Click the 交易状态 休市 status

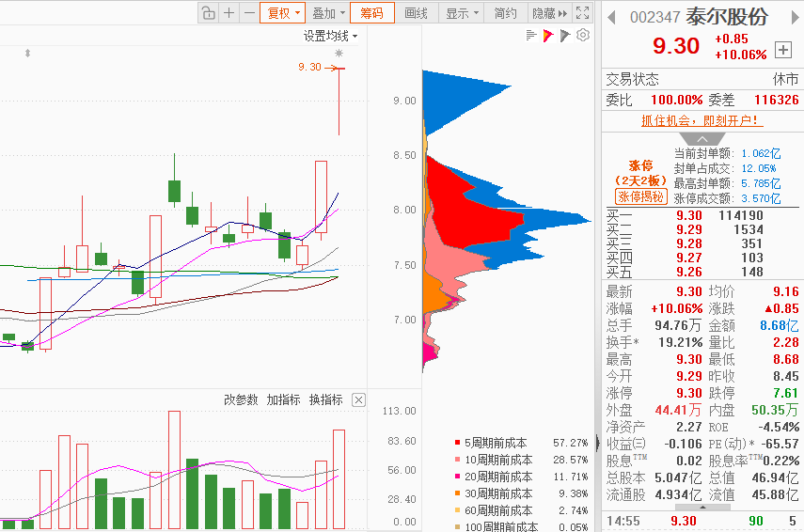click(785, 80)
